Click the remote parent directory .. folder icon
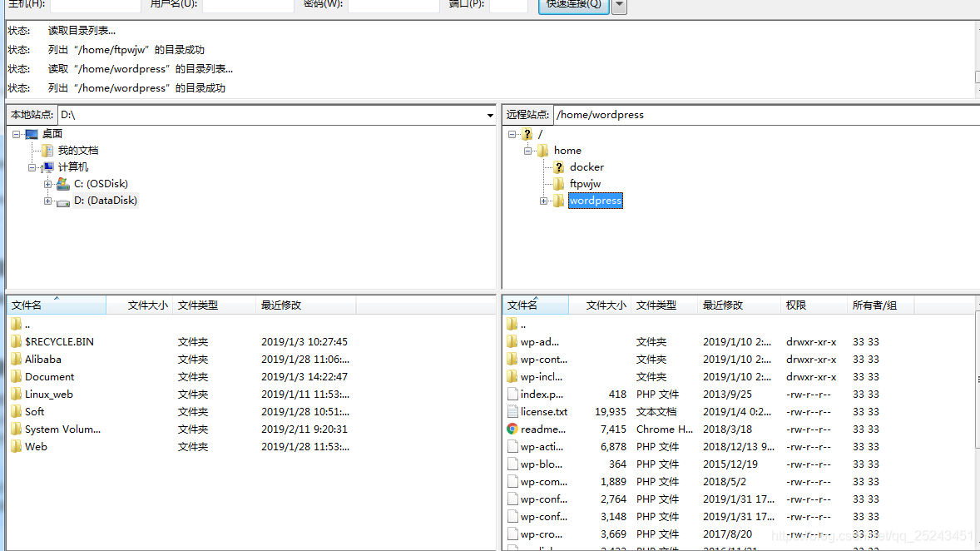This screenshot has height=551, width=980. click(512, 324)
